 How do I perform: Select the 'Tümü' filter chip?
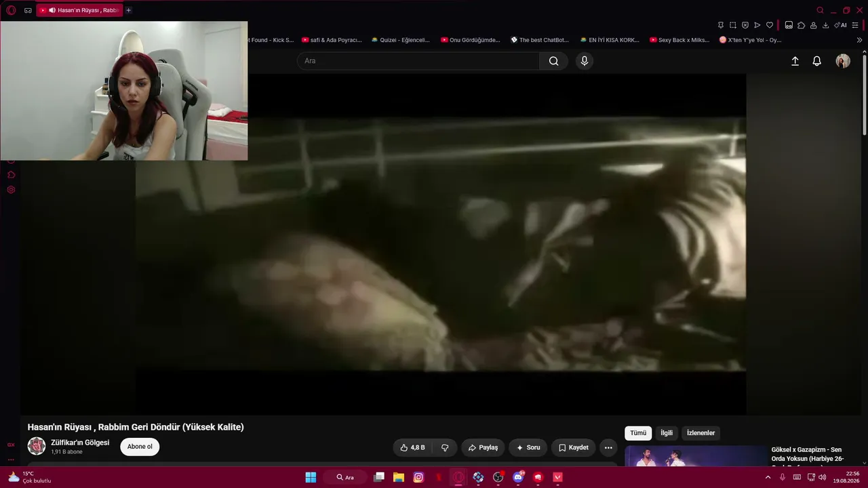(x=638, y=433)
